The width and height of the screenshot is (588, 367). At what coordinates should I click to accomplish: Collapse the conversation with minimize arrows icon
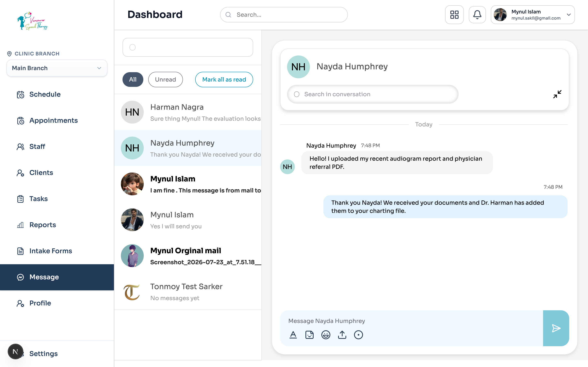pyautogui.click(x=557, y=94)
